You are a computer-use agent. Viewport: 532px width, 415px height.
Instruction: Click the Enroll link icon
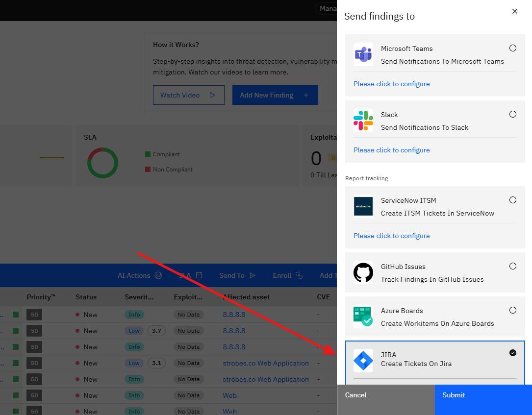click(299, 275)
